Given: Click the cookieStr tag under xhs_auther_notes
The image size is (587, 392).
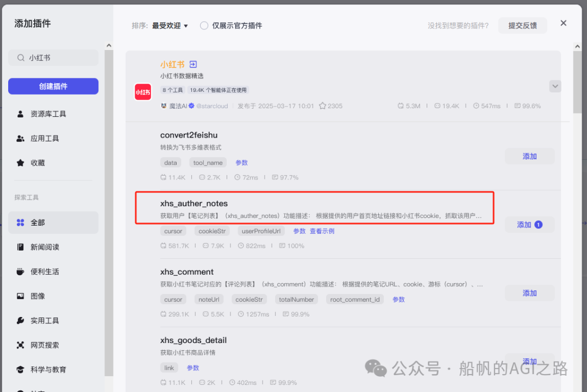Looking at the screenshot, I should 212,231.
